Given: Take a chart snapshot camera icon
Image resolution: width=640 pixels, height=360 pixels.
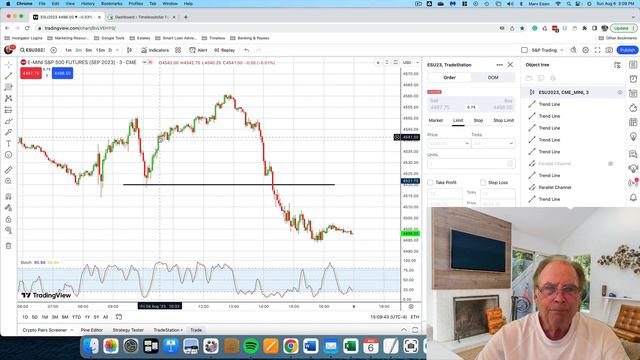Looking at the screenshot, I should [609, 50].
